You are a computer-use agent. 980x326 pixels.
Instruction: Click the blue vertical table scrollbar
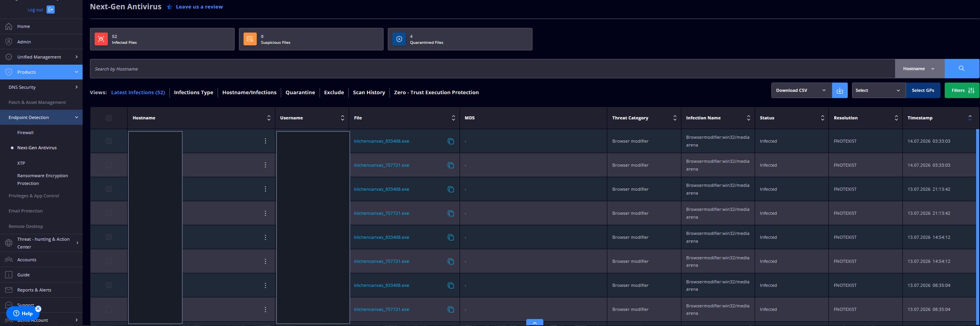click(978, 227)
